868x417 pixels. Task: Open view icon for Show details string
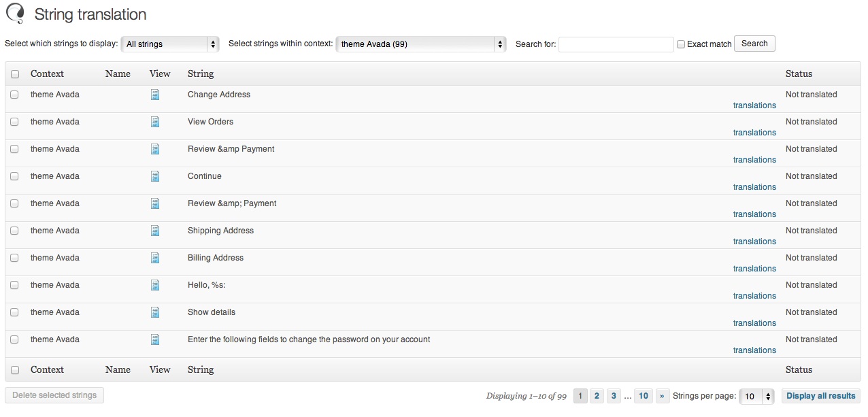click(155, 312)
